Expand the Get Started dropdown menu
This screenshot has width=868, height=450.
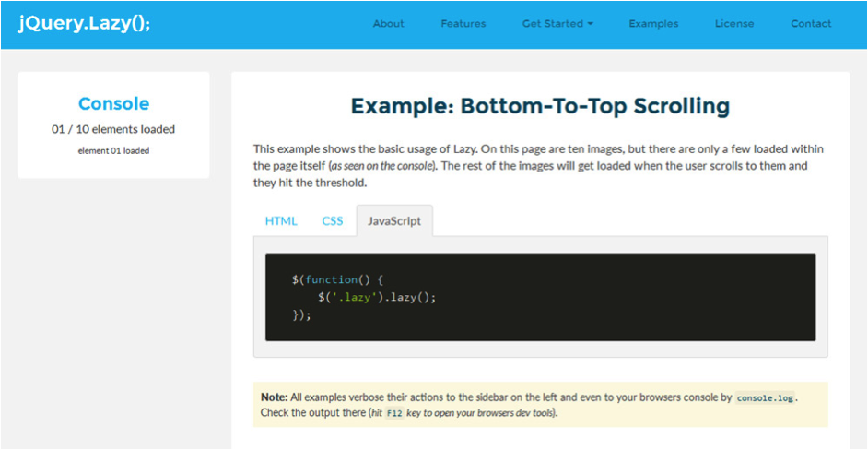557,24
